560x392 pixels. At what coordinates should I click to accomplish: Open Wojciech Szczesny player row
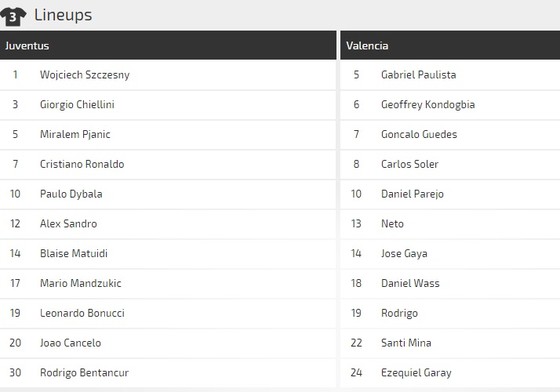coord(168,75)
